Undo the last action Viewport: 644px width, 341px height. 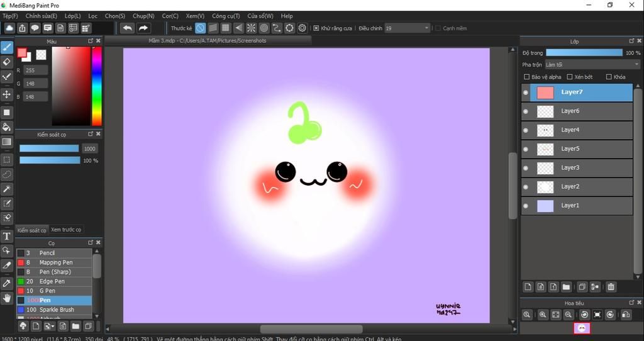[x=128, y=28]
